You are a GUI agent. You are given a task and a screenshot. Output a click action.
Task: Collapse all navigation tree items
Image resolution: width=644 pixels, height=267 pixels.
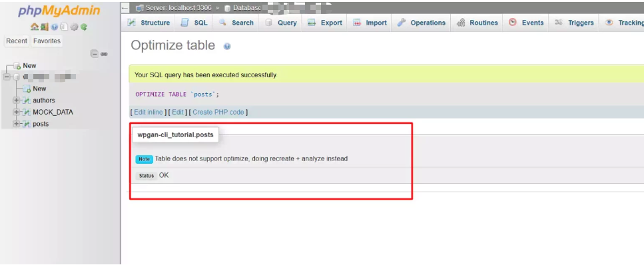[x=95, y=54]
